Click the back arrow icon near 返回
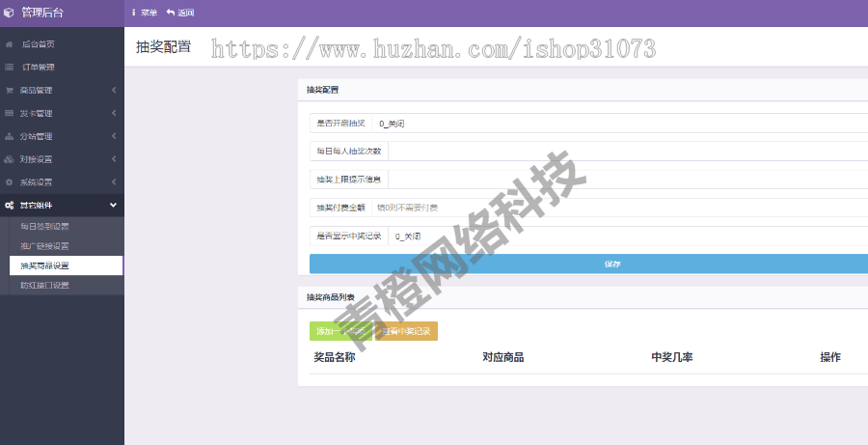The image size is (868, 445). pyautogui.click(x=171, y=13)
